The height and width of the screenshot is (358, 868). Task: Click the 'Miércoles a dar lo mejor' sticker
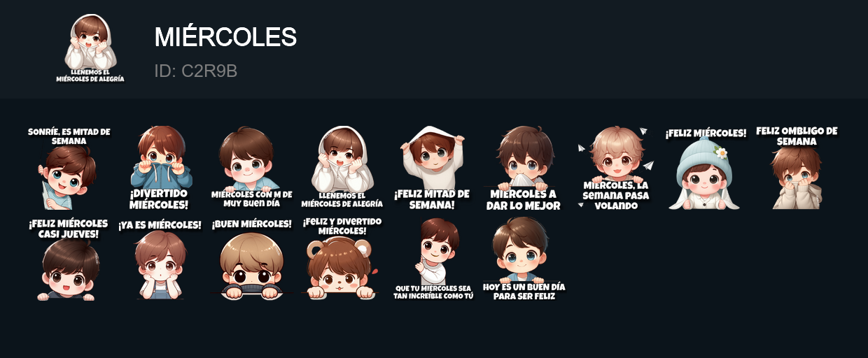(524, 168)
